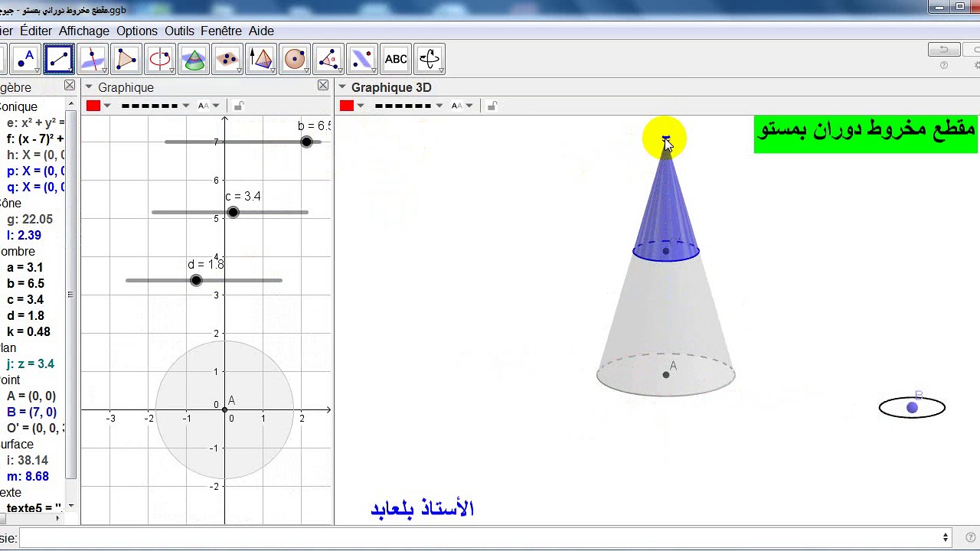Click slider c = 3.4 handle

[x=233, y=212]
